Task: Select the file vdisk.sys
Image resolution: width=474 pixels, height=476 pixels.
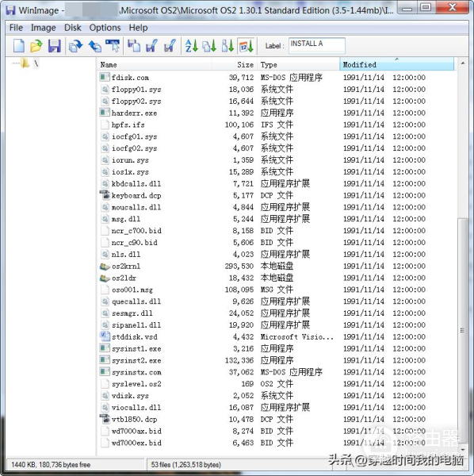Action: pos(130,396)
